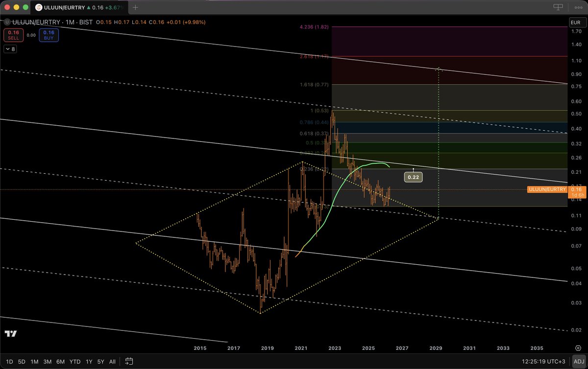Image resolution: width=588 pixels, height=369 pixels.
Task: Click the 0.16 BUY button
Action: [x=48, y=35]
